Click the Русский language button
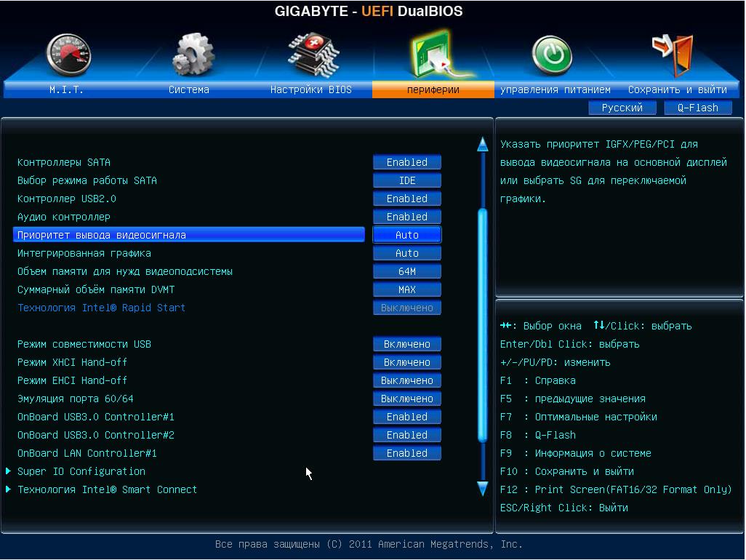746x560 pixels. [x=622, y=108]
